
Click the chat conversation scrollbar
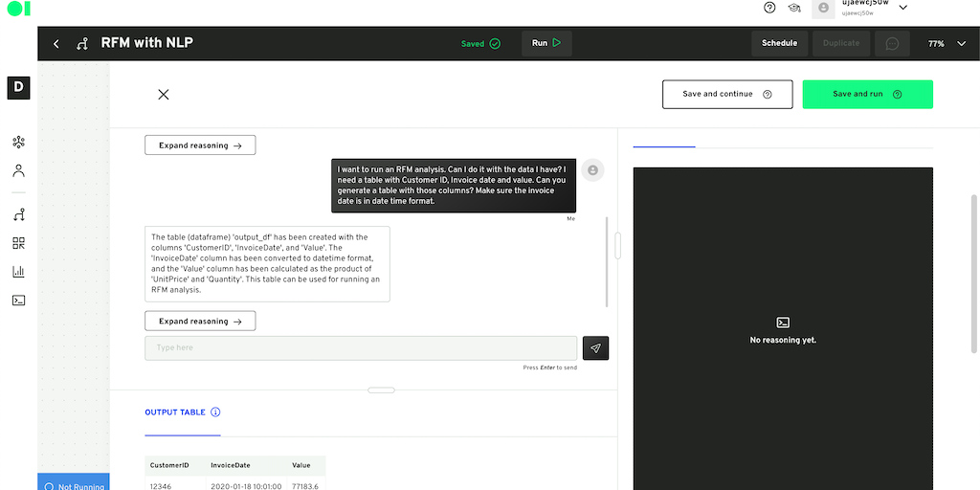coord(606,262)
